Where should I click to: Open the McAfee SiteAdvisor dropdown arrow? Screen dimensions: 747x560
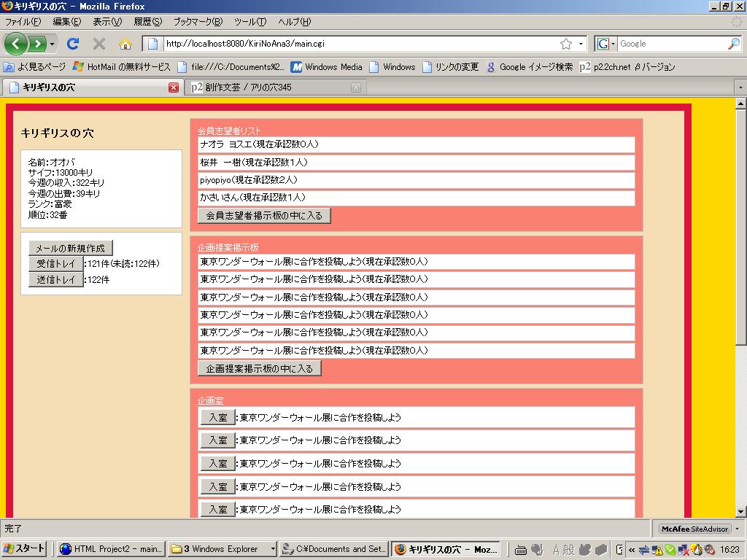click(x=738, y=529)
